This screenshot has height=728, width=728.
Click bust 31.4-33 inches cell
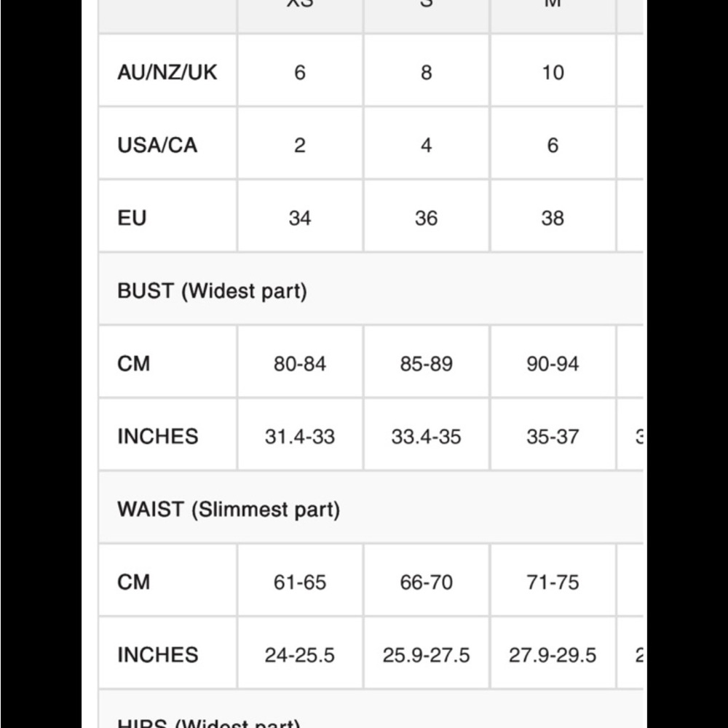pyautogui.click(x=300, y=436)
